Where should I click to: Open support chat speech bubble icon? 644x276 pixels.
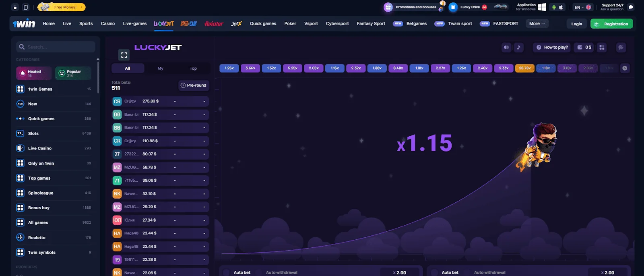(x=631, y=7)
